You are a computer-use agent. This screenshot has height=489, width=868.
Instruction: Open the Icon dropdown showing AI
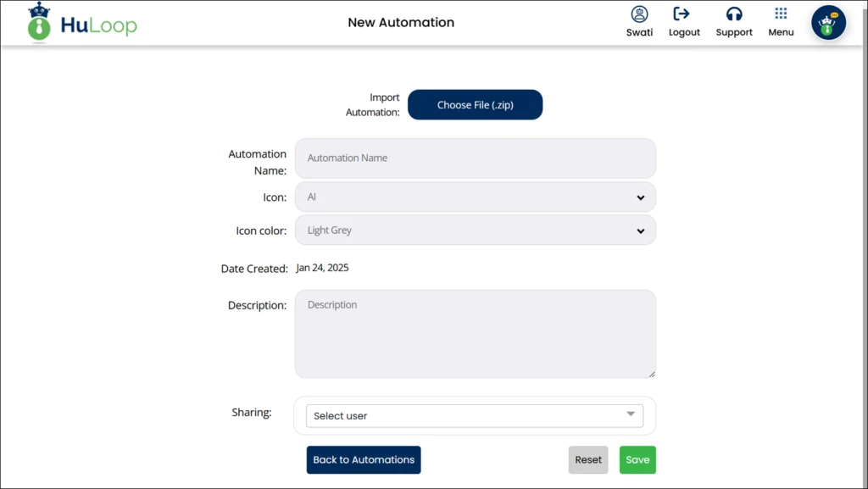coord(475,197)
